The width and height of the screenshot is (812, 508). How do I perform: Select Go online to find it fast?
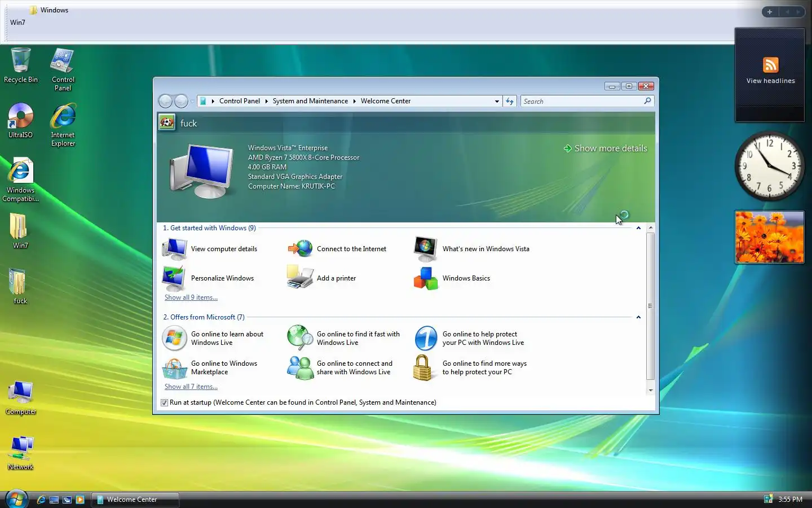tap(344, 338)
